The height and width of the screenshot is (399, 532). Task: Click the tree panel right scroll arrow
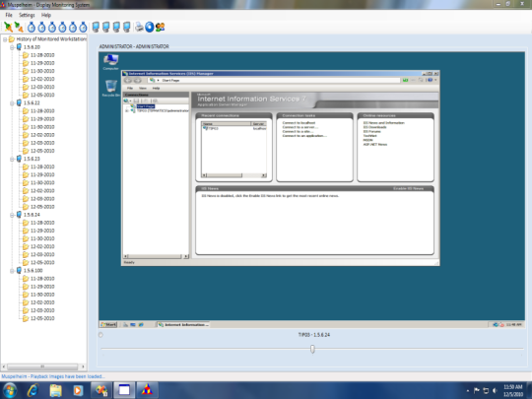(83, 366)
